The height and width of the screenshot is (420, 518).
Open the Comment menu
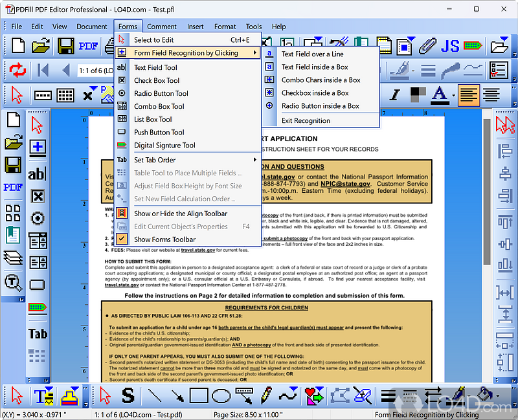pyautogui.click(x=161, y=27)
